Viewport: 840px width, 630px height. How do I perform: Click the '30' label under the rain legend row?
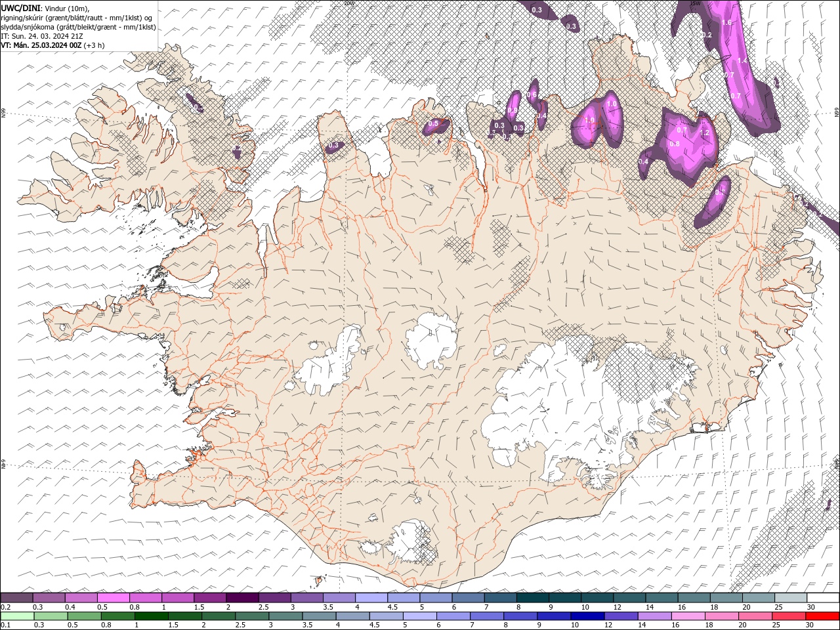click(x=811, y=625)
